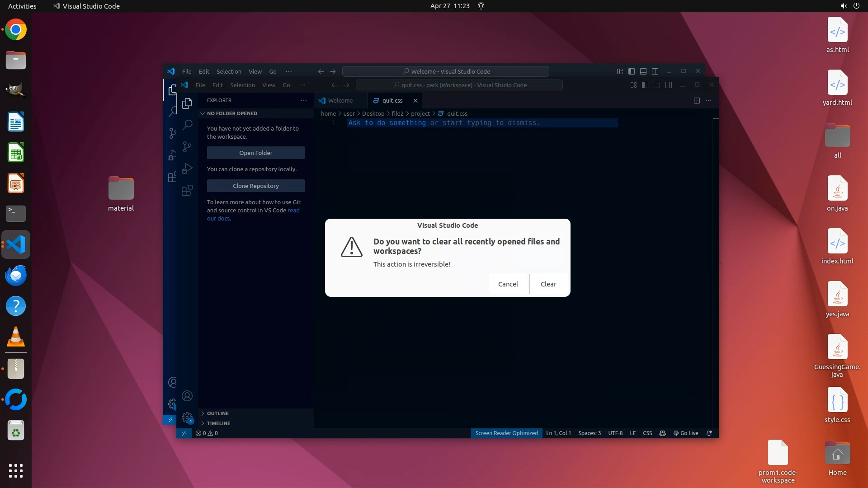Expand the TIMELINE section

[218, 423]
